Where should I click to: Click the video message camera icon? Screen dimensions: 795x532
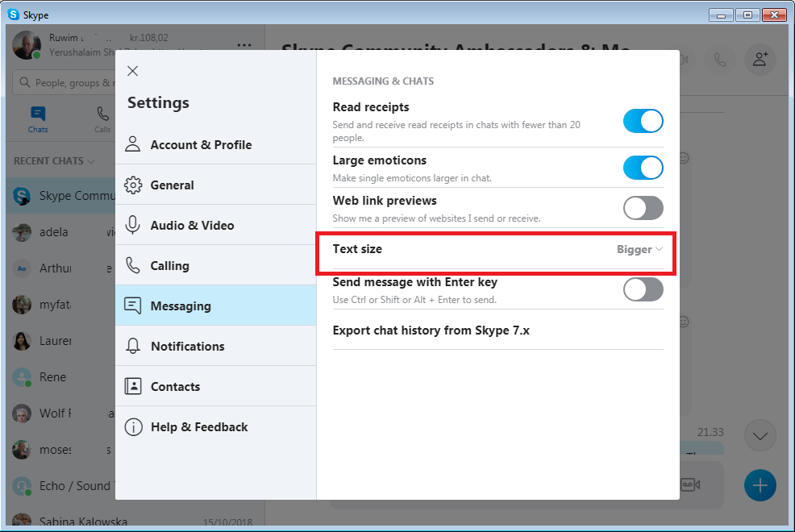point(690,485)
